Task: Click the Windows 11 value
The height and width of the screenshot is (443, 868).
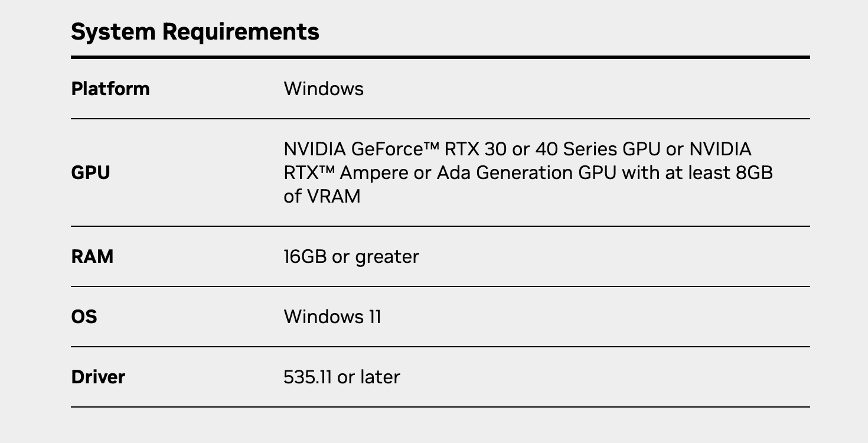Action: point(332,317)
